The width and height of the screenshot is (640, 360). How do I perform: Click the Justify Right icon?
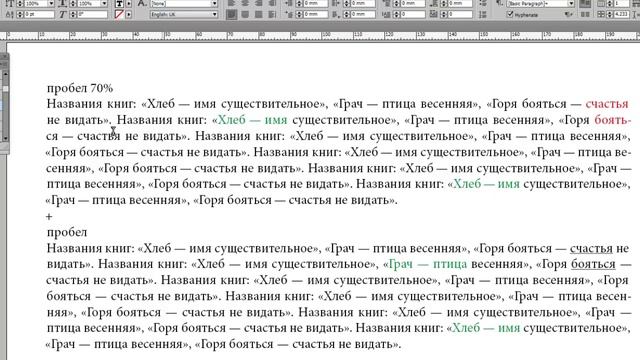[x=259, y=15]
